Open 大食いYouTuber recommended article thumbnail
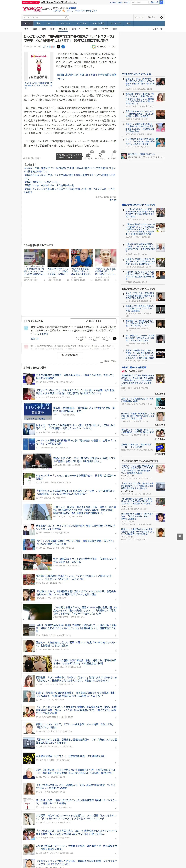The width and height of the screenshot is (186, 868). [58, 258]
